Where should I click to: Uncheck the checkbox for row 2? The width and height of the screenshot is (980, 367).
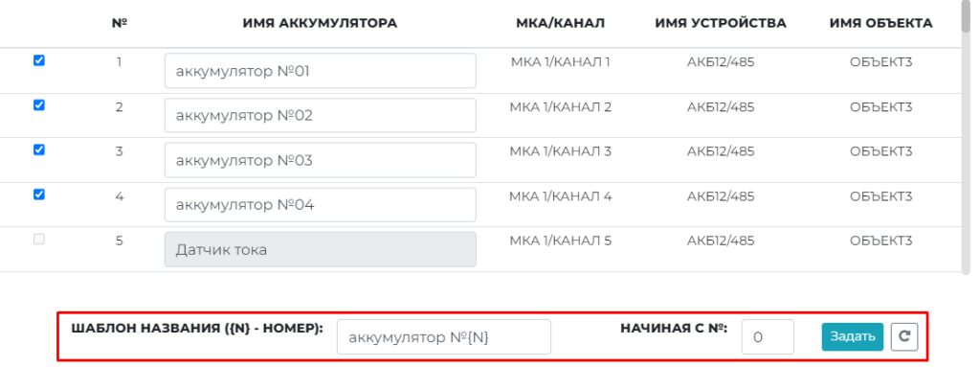[38, 105]
